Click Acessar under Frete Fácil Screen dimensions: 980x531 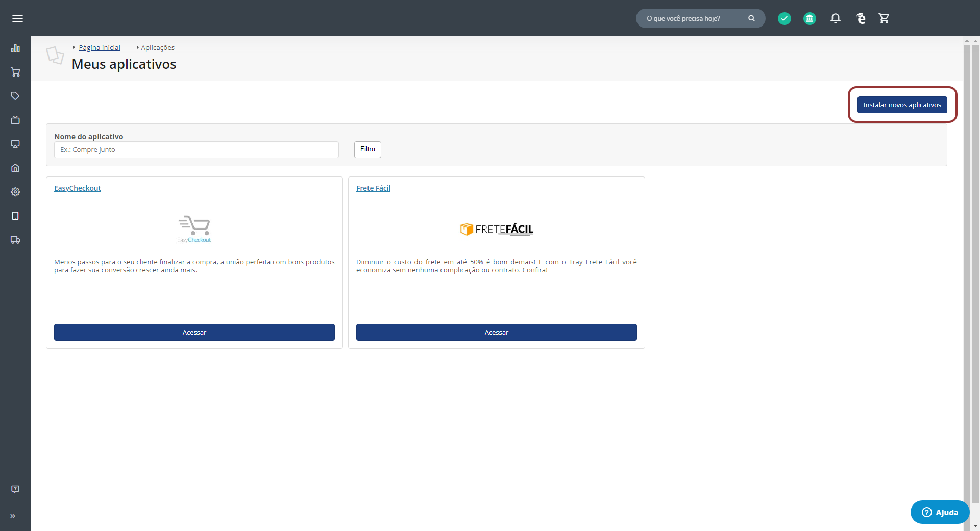[496, 332]
